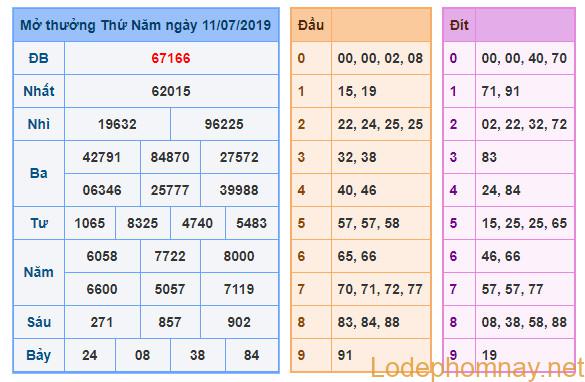Click Bảy prize number 84
Viewport: 585px width, 382px height.
coord(251,355)
